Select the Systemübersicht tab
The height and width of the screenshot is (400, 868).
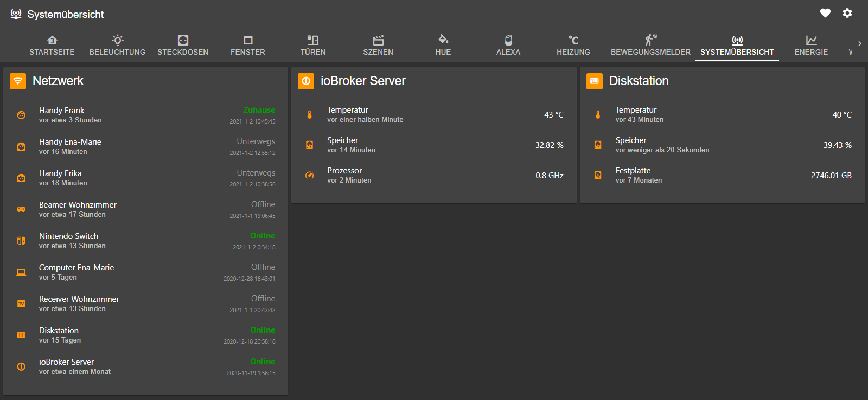tap(737, 46)
